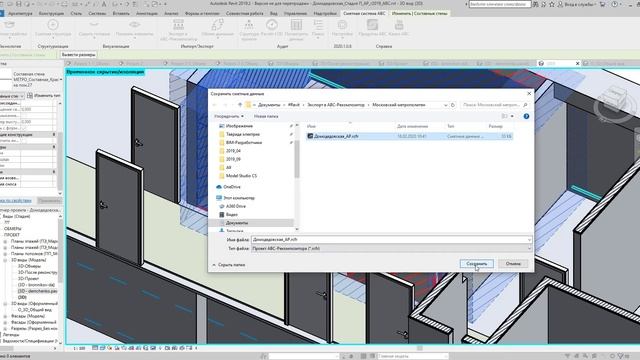Click the navigation pane's vertical scrollbar
640x360 pixels.
tap(297, 159)
